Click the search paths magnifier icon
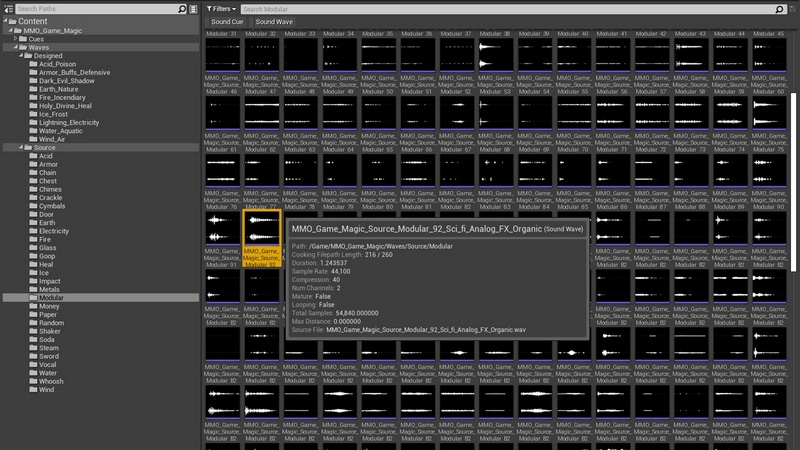Screen dimensions: 800x450 pos(182,8)
